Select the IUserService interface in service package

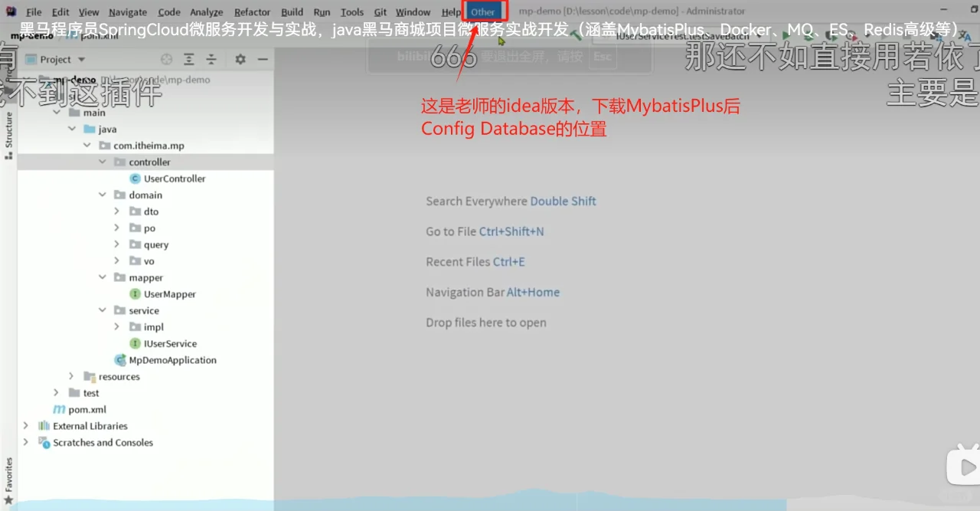click(x=169, y=343)
